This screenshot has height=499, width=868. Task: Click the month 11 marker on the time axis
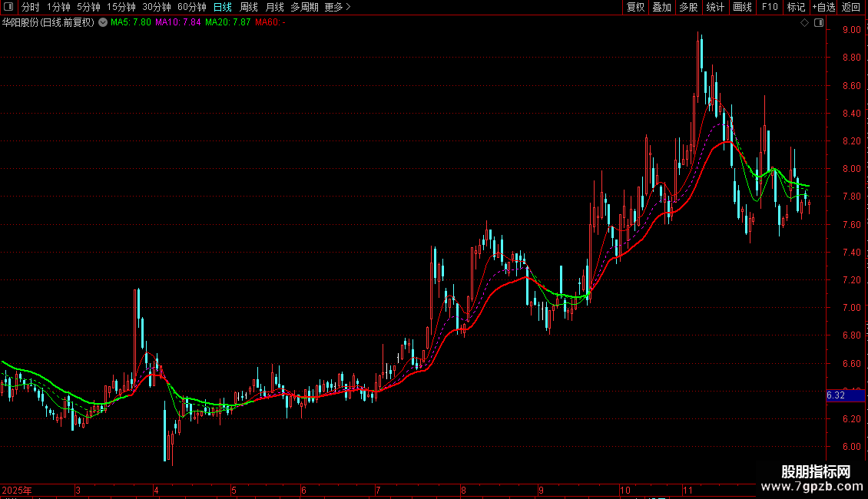coord(687,490)
